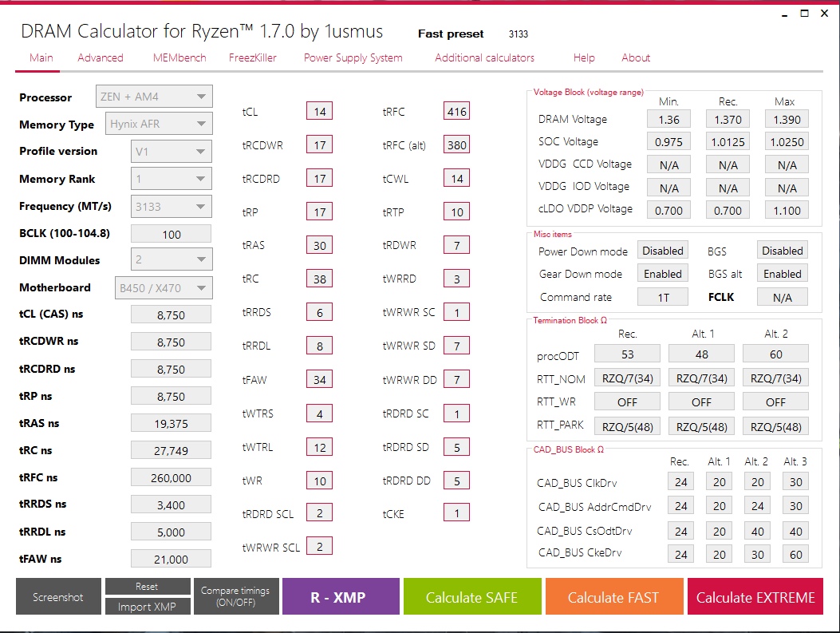This screenshot has height=633, width=840.
Task: Click the tRTP value 10
Action: click(x=456, y=212)
